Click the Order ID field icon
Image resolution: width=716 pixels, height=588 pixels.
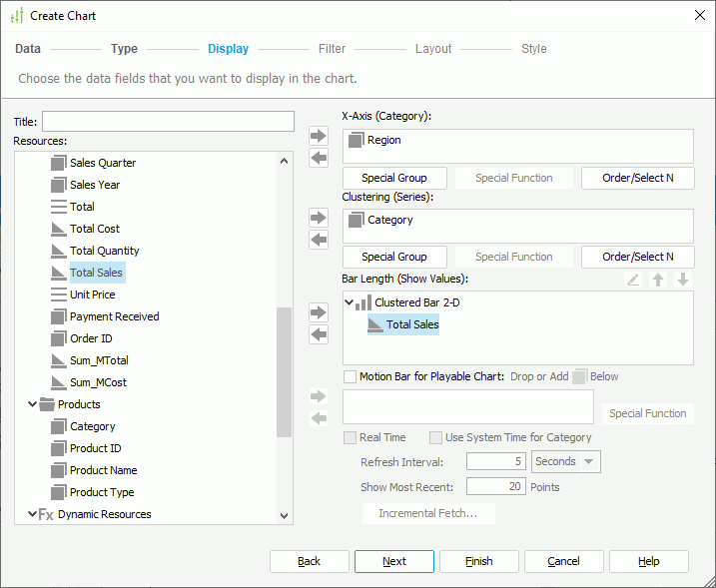click(x=59, y=338)
